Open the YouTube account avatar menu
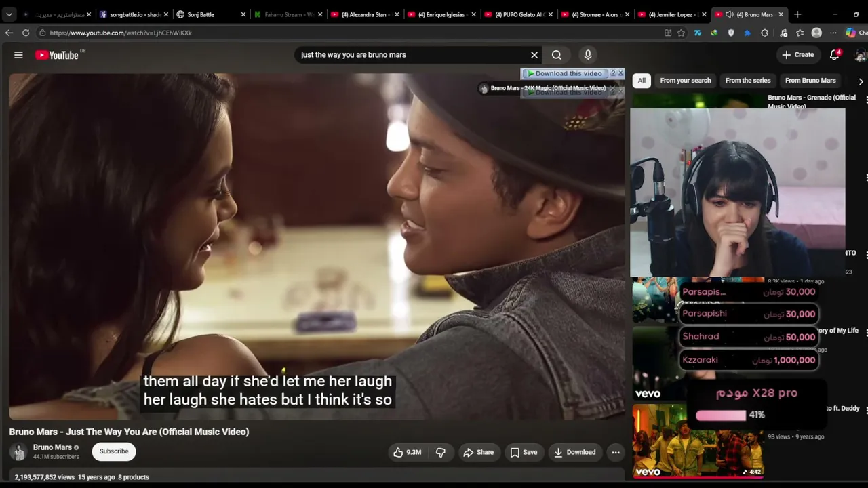This screenshot has width=868, height=488. (861, 55)
